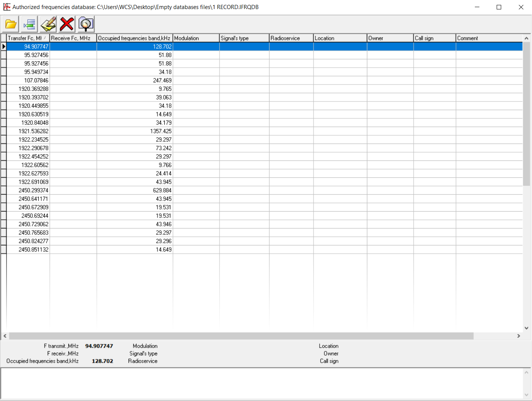The image size is (532, 401).
Task: Click the horizontal scrollbar thumb
Action: (241, 336)
